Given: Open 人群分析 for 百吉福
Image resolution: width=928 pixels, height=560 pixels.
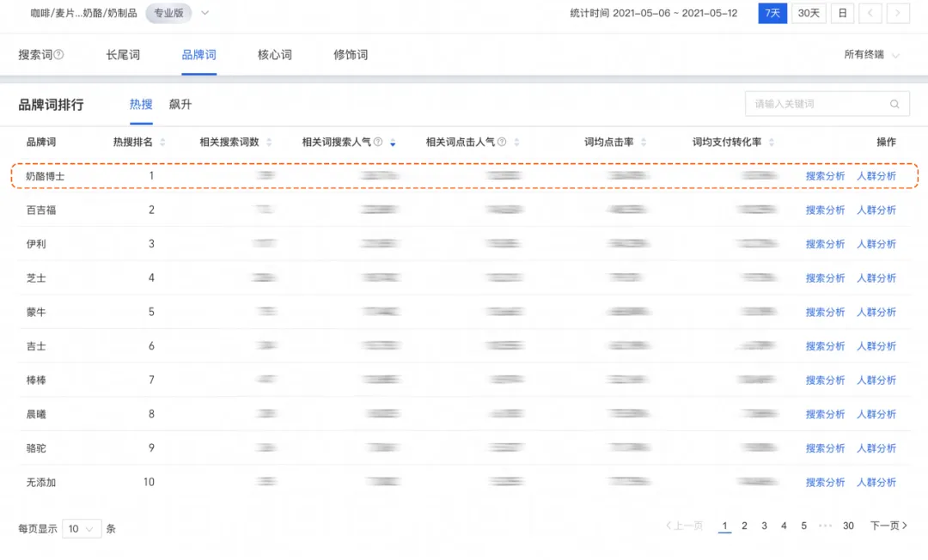Looking at the screenshot, I should tap(876, 210).
